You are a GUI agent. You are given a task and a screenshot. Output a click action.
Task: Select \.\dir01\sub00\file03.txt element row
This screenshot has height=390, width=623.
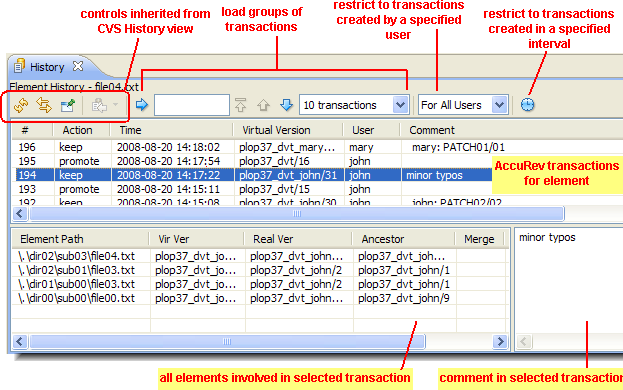(x=260, y=284)
